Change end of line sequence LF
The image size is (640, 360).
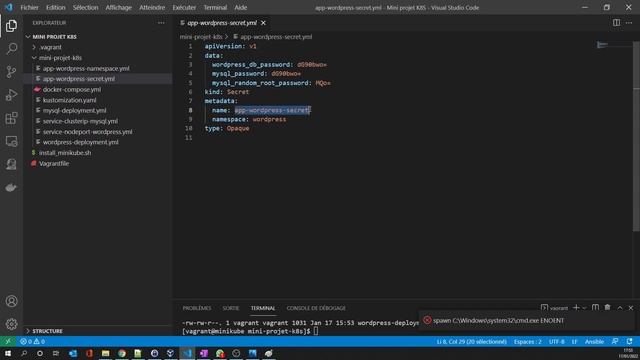574,341
